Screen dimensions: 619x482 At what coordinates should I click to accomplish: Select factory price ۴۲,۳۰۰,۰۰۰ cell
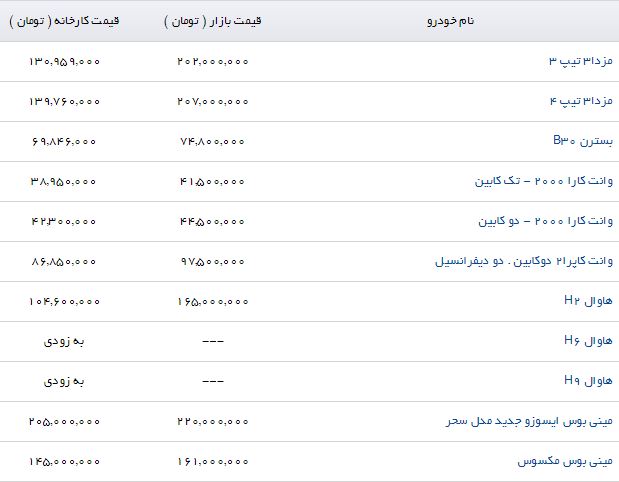pos(64,221)
